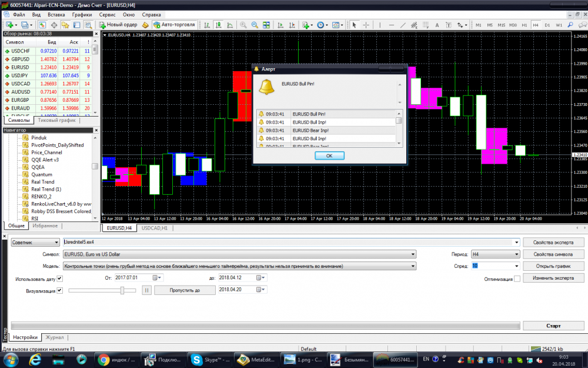Open the Сервис menu
Image resolution: width=588 pixels, height=368 pixels.
107,15
